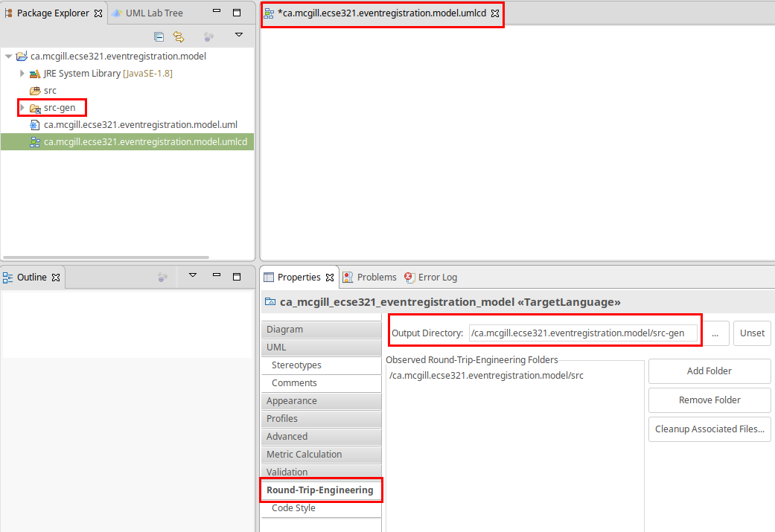Open Advanced properties section
Screen dimensions: 775x532
322,437
